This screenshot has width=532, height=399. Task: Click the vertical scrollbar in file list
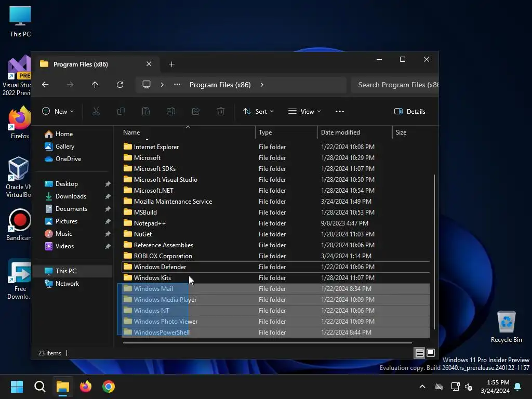(x=434, y=252)
